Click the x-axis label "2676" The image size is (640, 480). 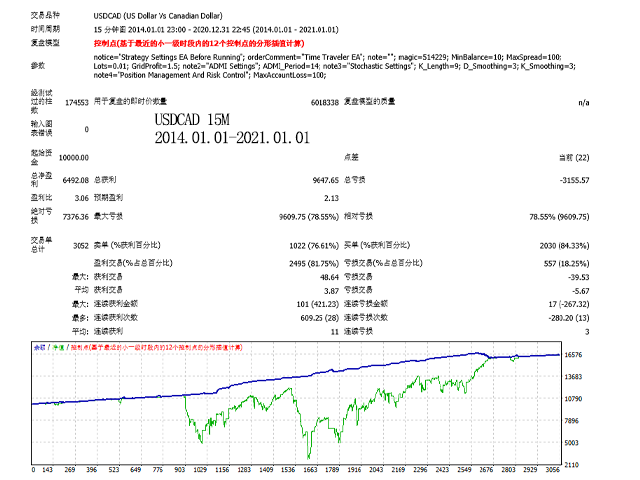pos(486,470)
